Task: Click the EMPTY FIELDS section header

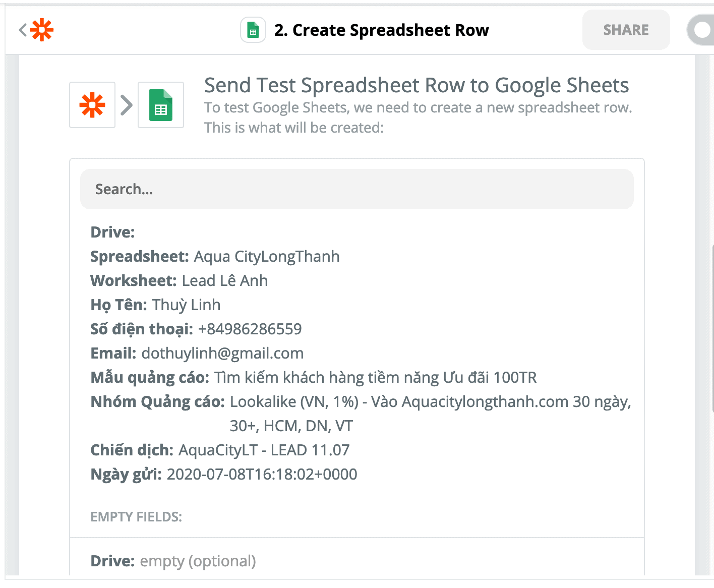Action: 136,517
